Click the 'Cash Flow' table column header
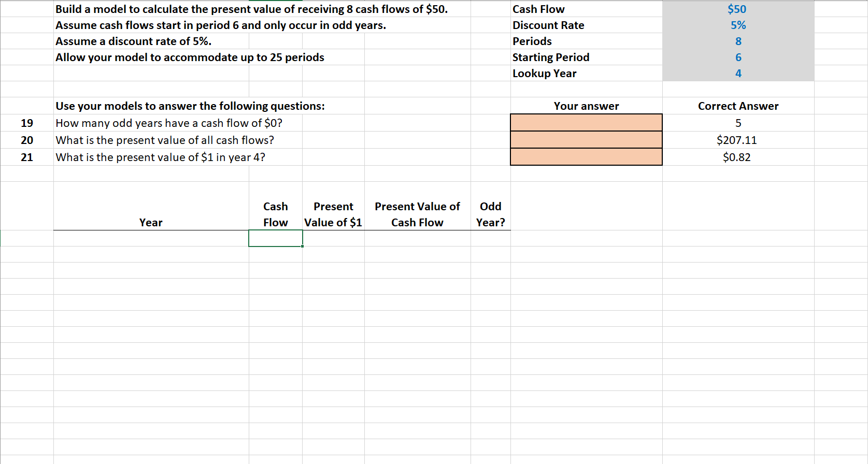 275,214
